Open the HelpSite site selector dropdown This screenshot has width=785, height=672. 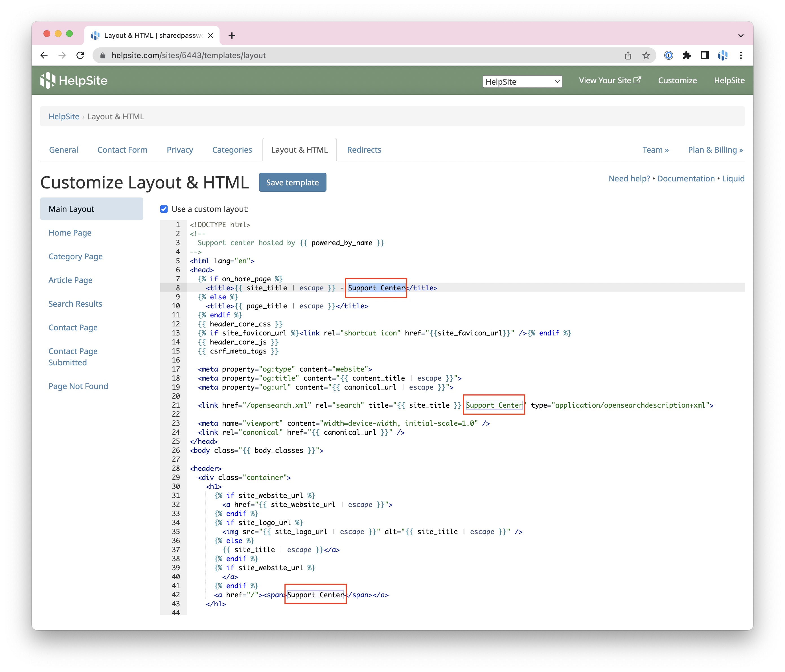tap(522, 82)
